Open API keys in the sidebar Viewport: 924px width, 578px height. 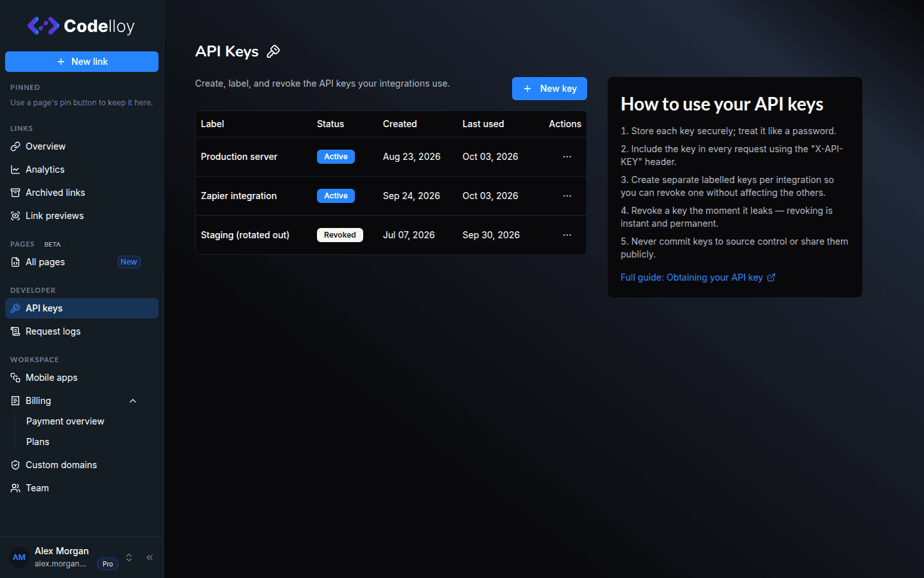click(82, 308)
